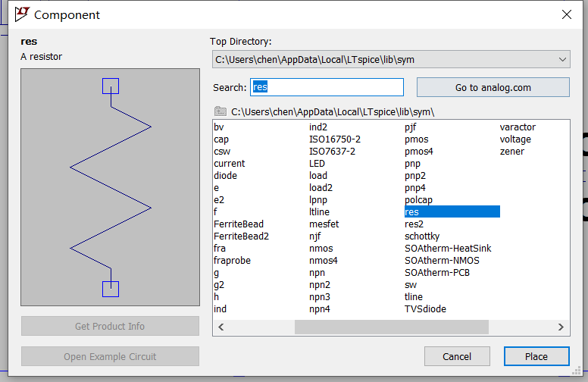This screenshot has height=382, width=588.
Task: Select the 'njf' component
Action: (x=315, y=236)
